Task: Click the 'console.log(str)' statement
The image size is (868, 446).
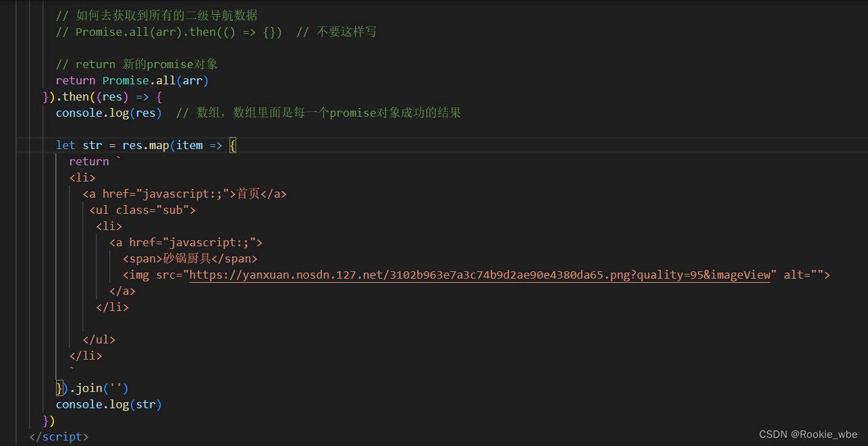Action: tap(109, 404)
